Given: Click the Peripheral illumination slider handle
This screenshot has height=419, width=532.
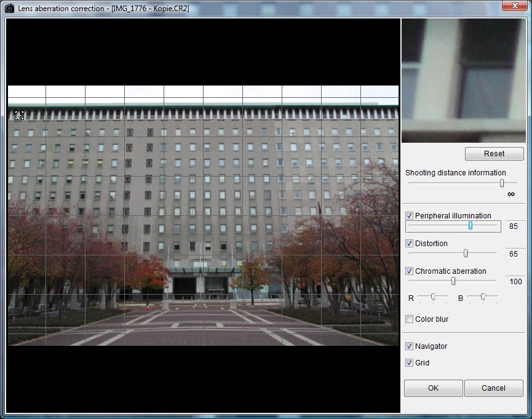Looking at the screenshot, I should [x=470, y=226].
